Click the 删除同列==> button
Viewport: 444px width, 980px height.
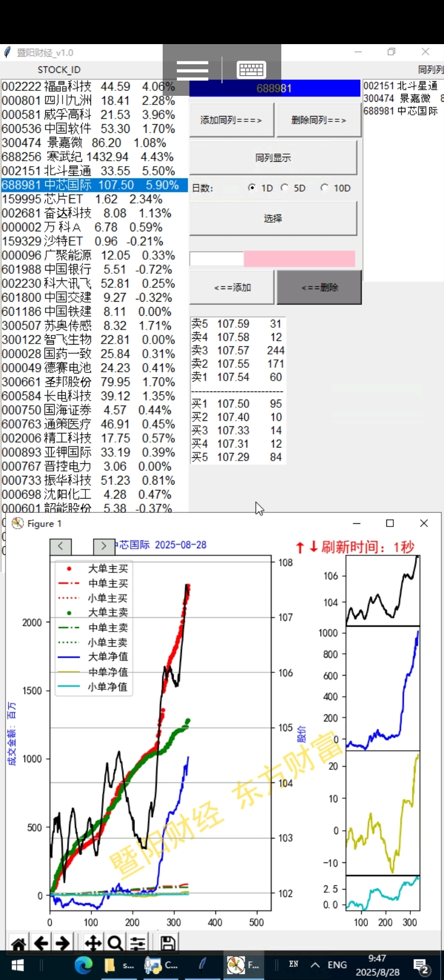tap(319, 120)
